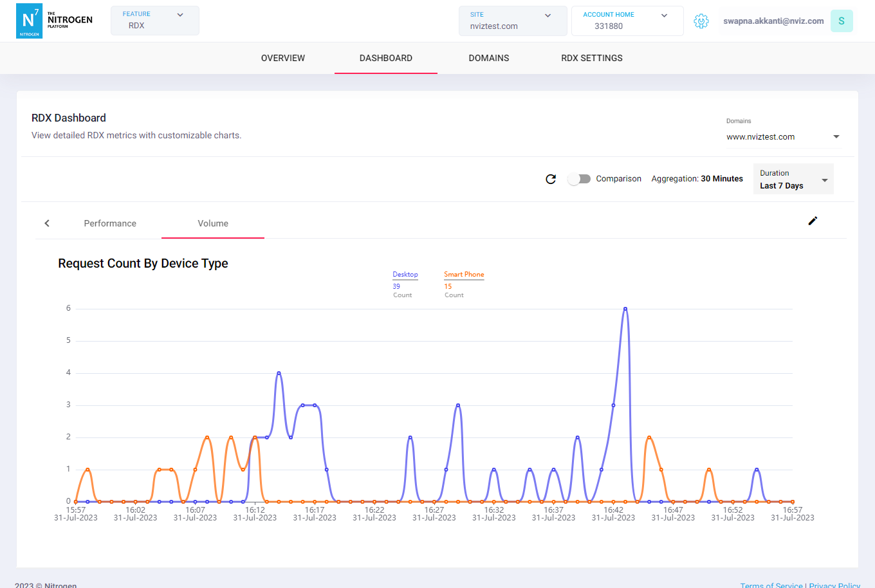Click the user avatar S icon

(x=842, y=21)
